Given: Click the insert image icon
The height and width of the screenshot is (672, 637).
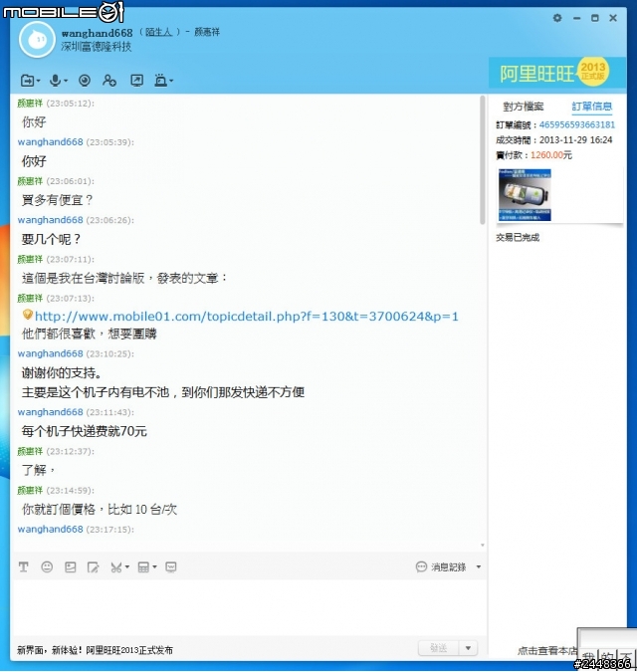Looking at the screenshot, I should [71, 567].
